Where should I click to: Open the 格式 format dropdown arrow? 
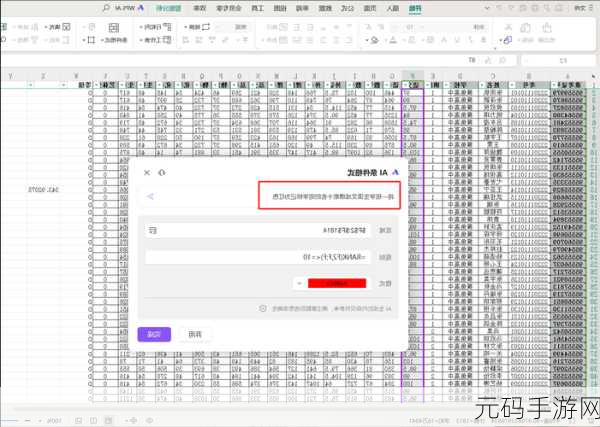[300, 283]
